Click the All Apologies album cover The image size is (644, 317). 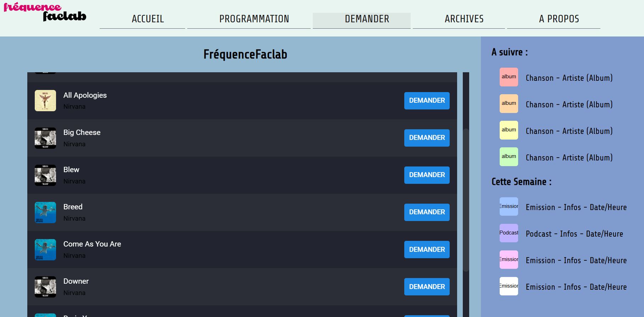point(45,101)
